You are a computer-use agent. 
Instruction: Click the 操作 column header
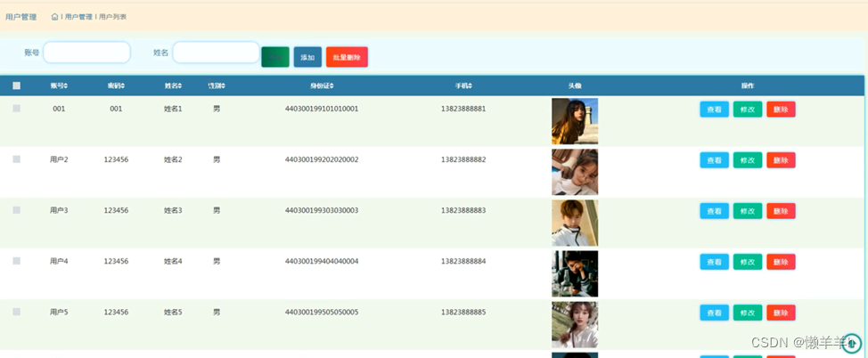tap(748, 85)
